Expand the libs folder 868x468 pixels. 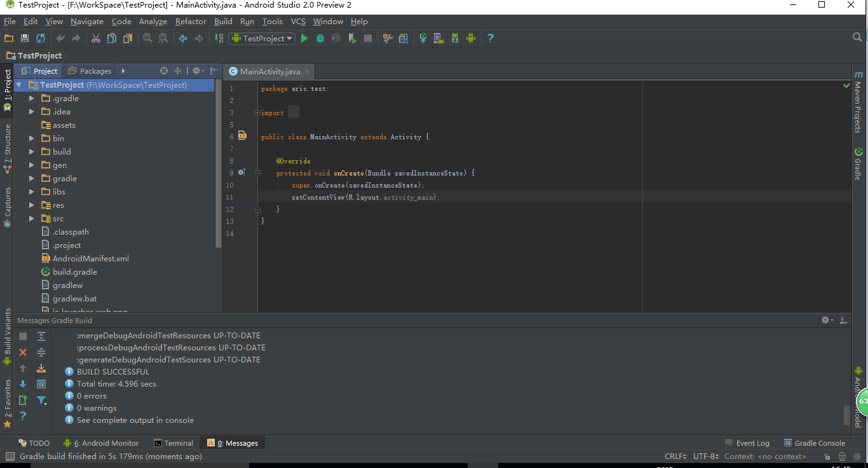(x=32, y=192)
